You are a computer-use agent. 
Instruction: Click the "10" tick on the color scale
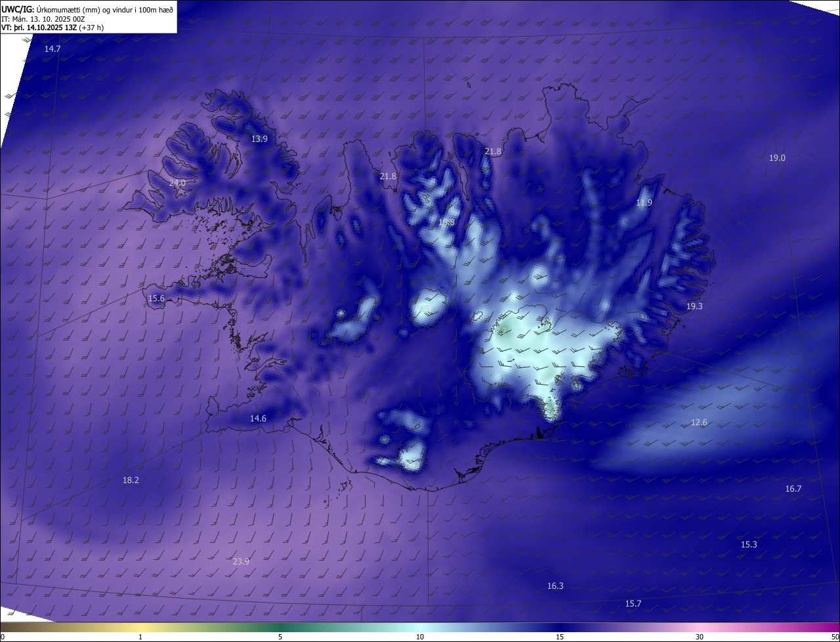click(420, 637)
